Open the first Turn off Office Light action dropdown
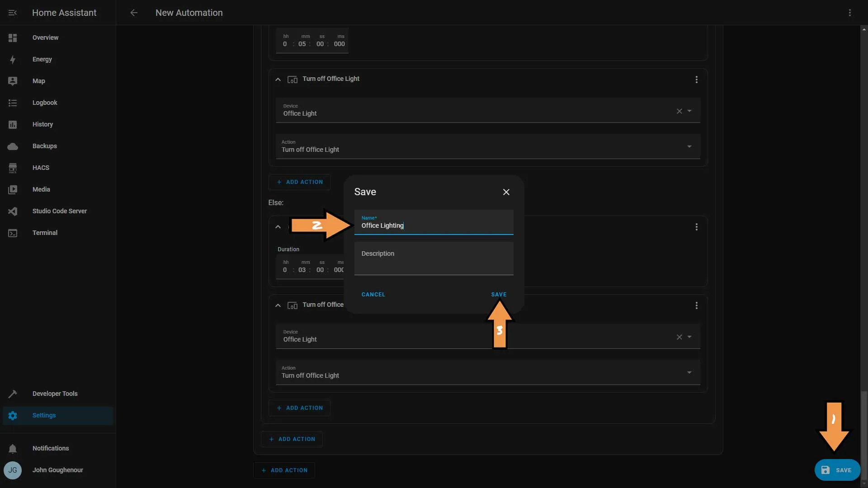 (488, 146)
